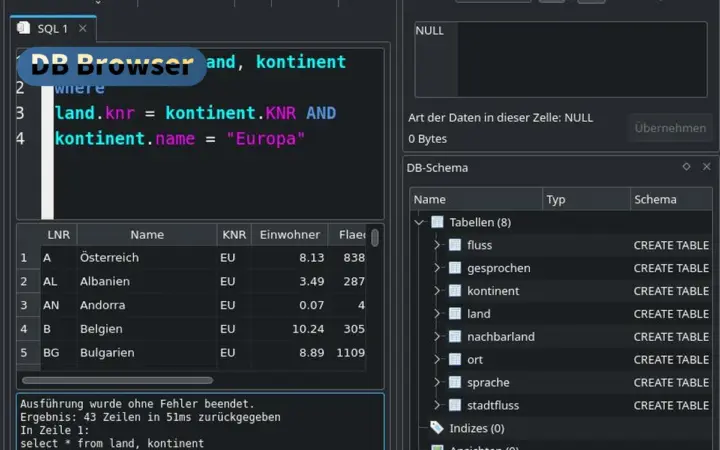The width and height of the screenshot is (720, 450).
Task: Click the BG cell in LNR column
Action: (59, 353)
